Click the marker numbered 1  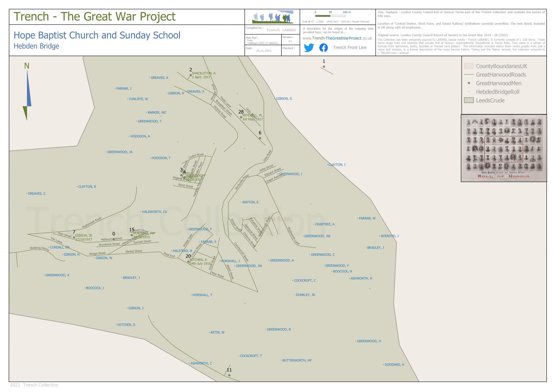(324, 67)
